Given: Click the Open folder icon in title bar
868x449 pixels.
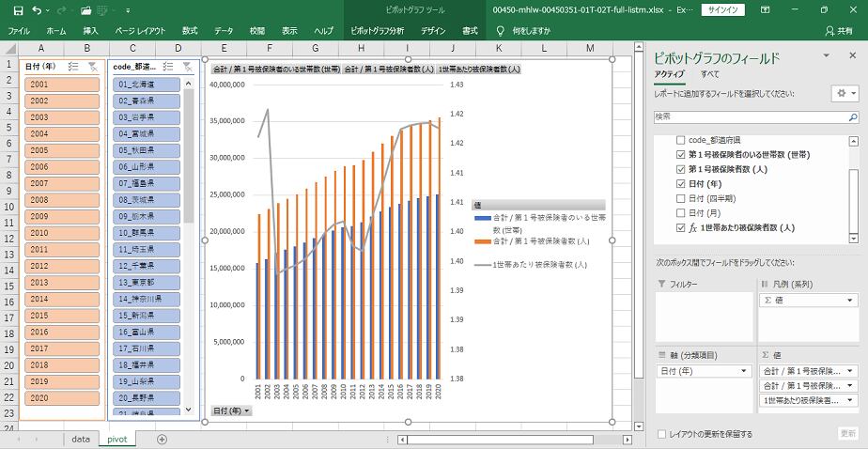Looking at the screenshot, I should (x=85, y=9).
